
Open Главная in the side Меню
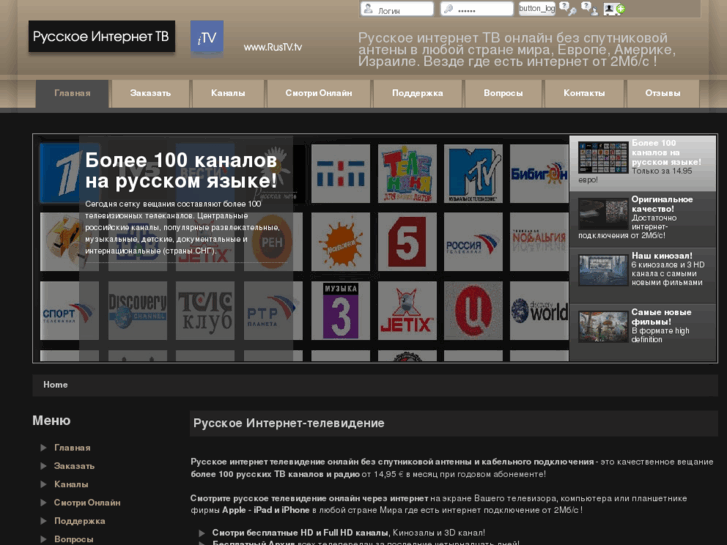point(72,448)
